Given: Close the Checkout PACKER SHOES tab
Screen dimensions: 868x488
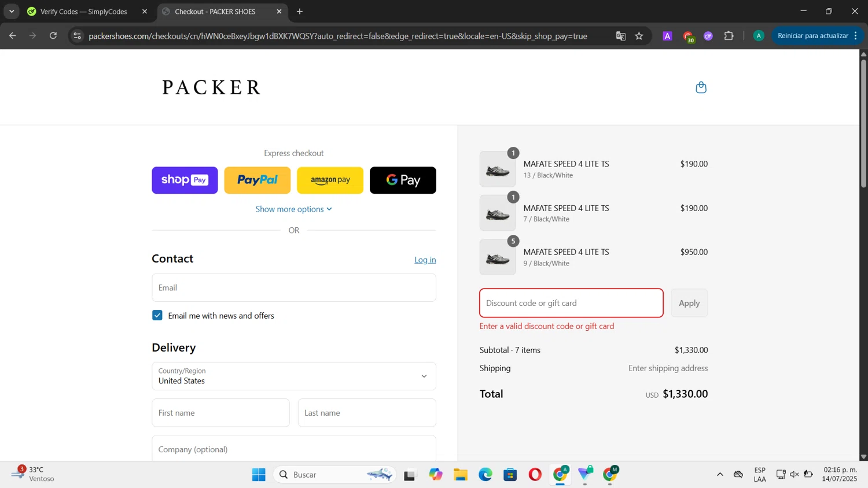Looking at the screenshot, I should [x=279, y=12].
